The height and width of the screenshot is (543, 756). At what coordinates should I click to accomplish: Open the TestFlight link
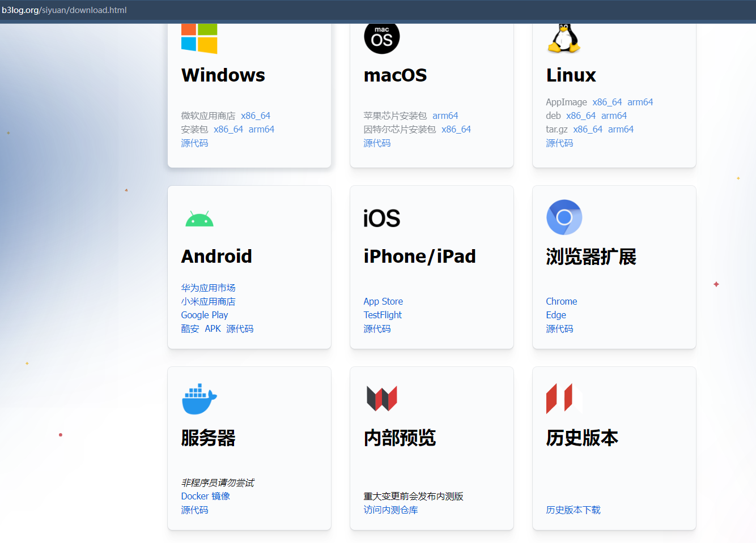pyautogui.click(x=383, y=315)
